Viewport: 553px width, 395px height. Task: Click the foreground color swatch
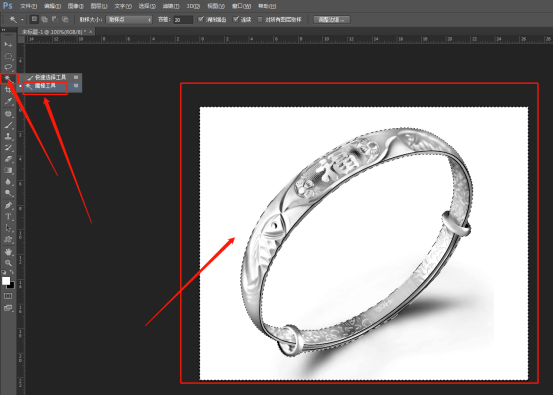6,281
